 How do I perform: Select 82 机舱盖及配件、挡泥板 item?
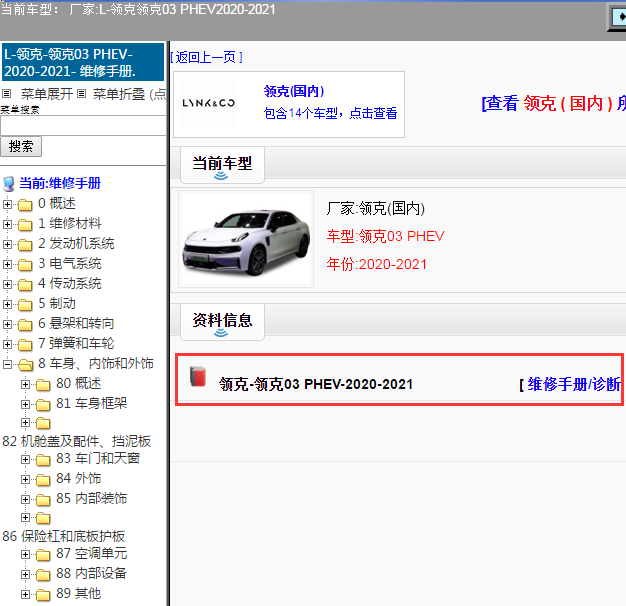click(77, 441)
